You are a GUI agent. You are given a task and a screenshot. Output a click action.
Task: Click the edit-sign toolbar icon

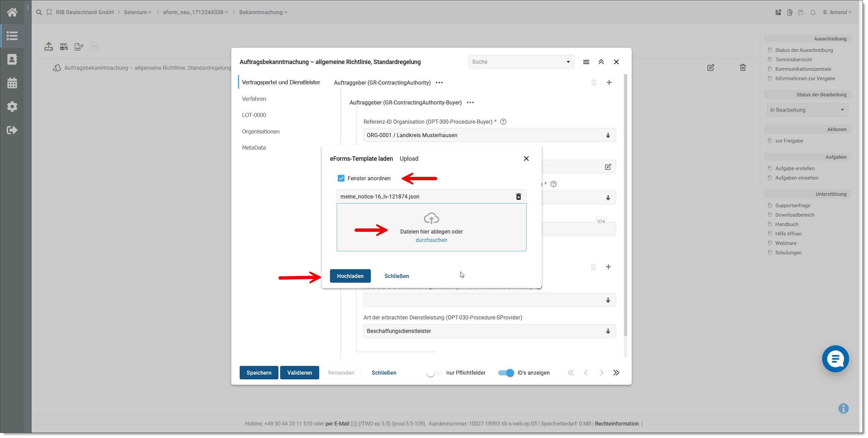[x=79, y=46]
